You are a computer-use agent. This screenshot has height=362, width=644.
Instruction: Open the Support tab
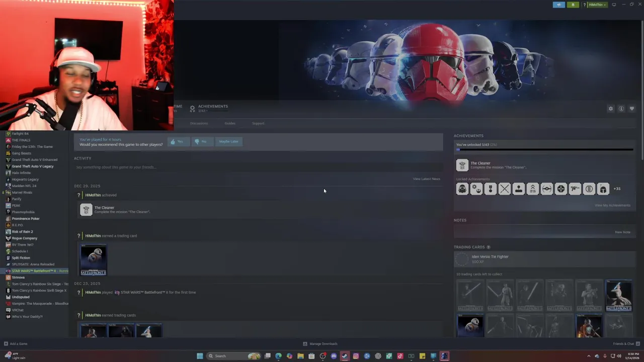[x=258, y=123]
